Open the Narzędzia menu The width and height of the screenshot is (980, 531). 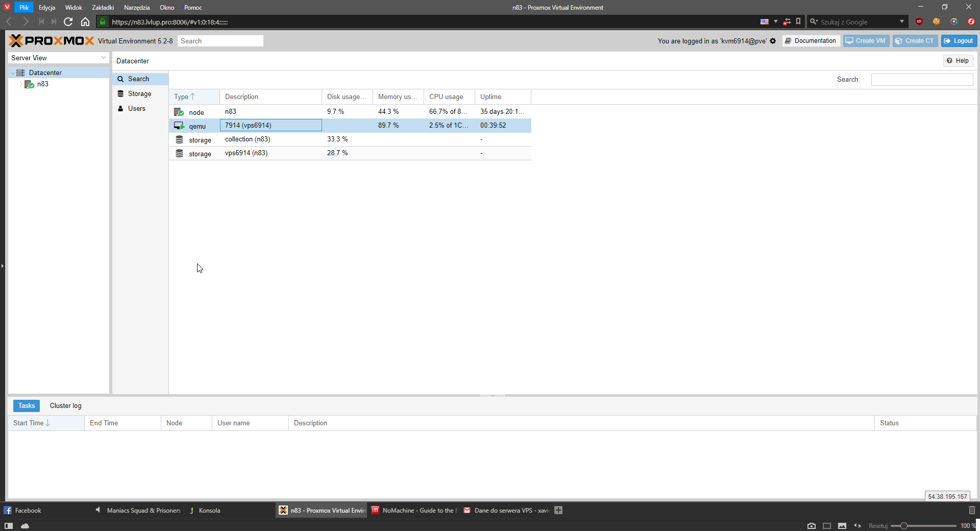pos(137,8)
